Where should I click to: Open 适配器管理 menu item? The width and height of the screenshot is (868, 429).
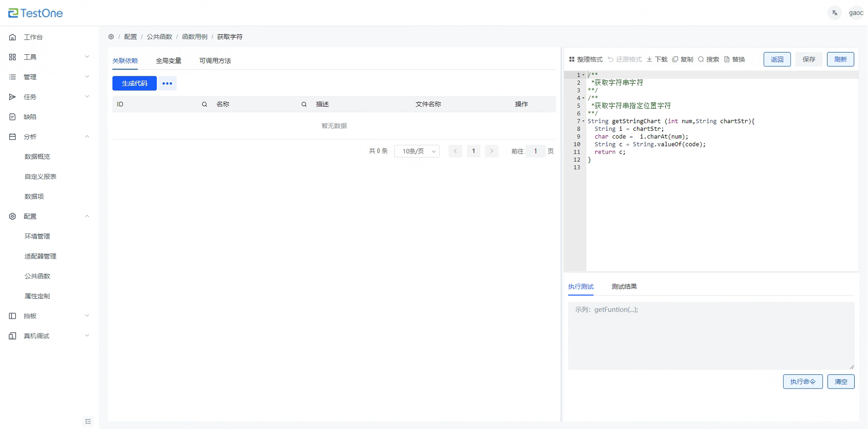(41, 256)
